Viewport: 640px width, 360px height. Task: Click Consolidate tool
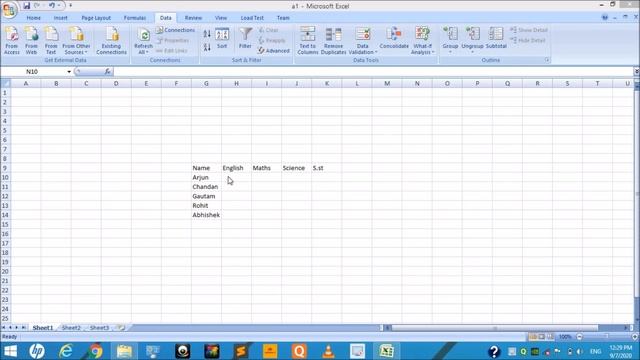pos(394,38)
